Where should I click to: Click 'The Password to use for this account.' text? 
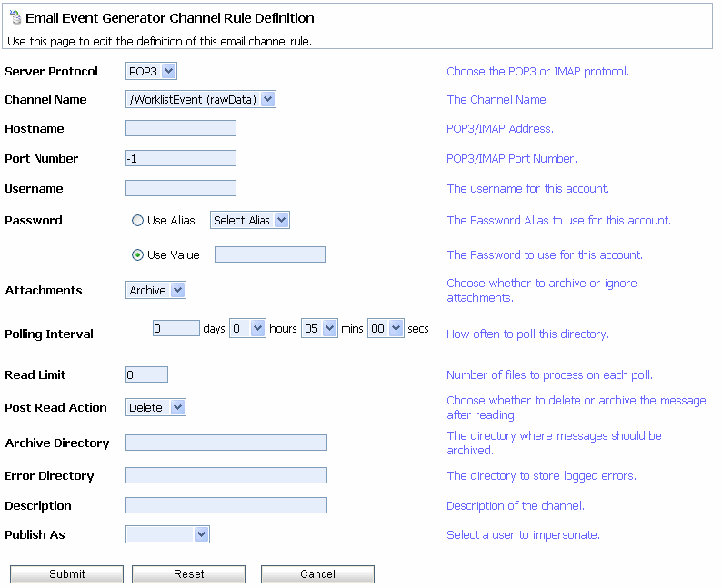545,254
